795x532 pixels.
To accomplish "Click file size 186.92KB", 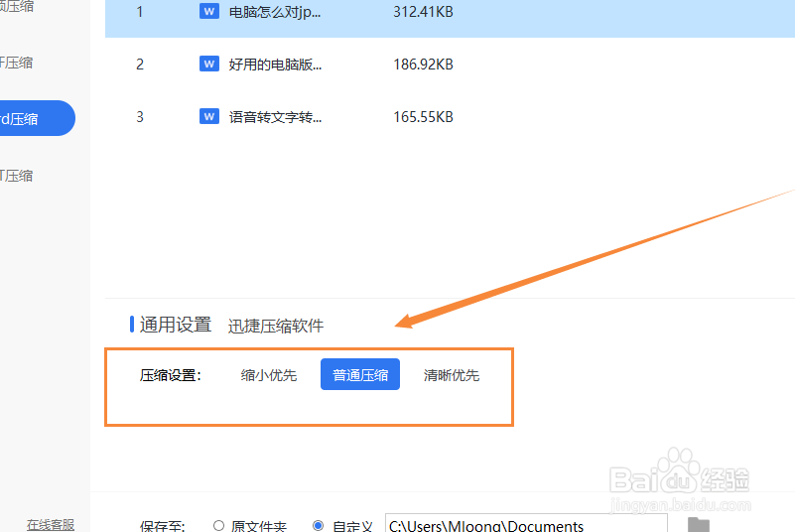I will (x=423, y=65).
